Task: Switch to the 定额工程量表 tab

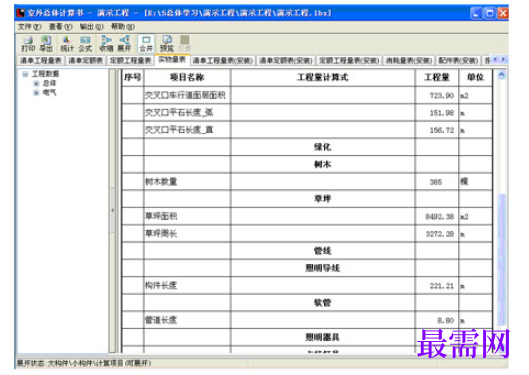Action: (x=130, y=61)
